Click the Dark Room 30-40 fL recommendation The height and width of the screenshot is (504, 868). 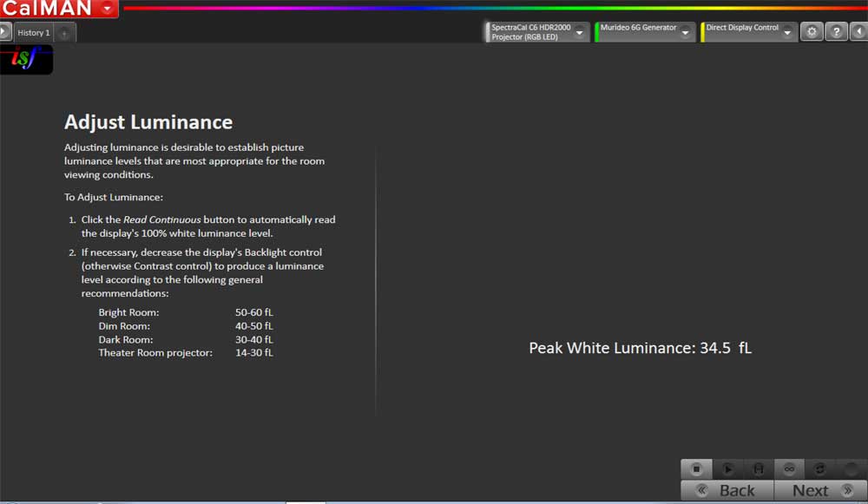click(186, 340)
